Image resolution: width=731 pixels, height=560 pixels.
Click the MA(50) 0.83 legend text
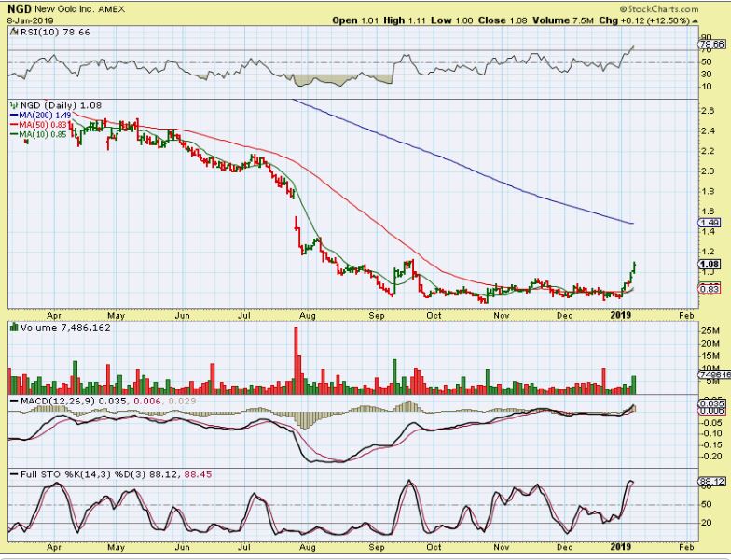point(43,125)
